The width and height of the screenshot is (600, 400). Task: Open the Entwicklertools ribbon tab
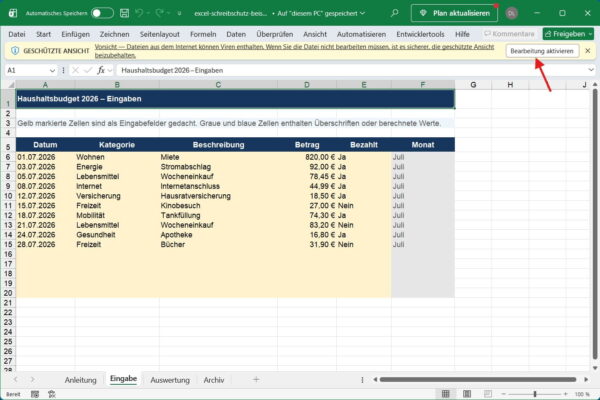420,34
